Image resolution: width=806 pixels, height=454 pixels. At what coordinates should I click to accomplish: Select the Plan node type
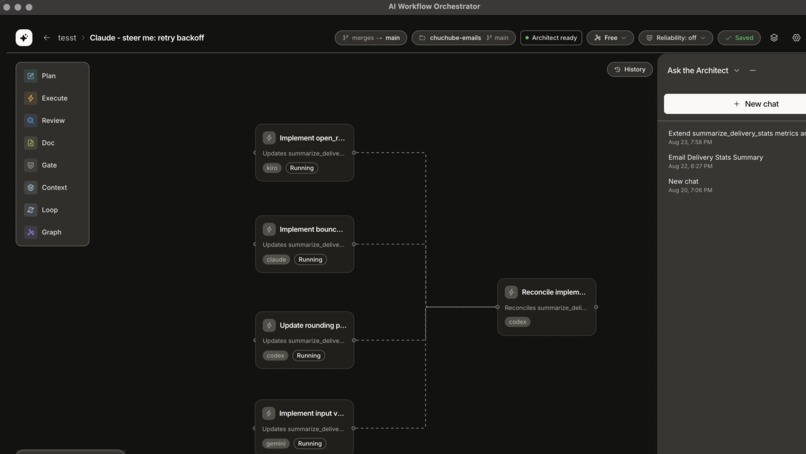[52, 76]
